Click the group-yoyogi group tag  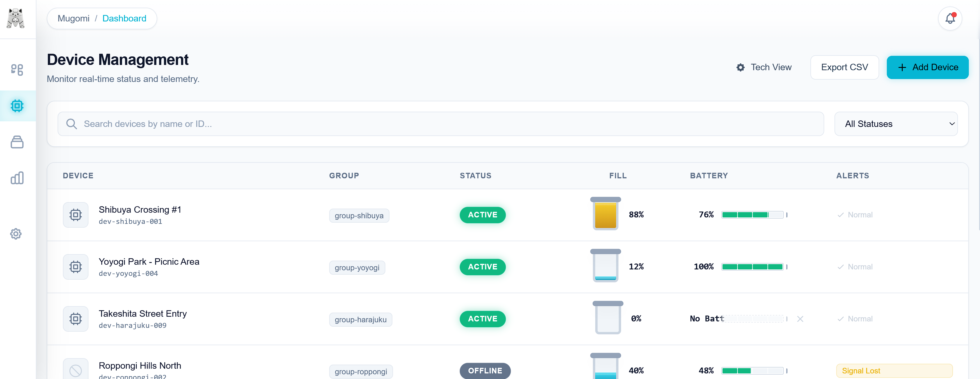tap(357, 268)
